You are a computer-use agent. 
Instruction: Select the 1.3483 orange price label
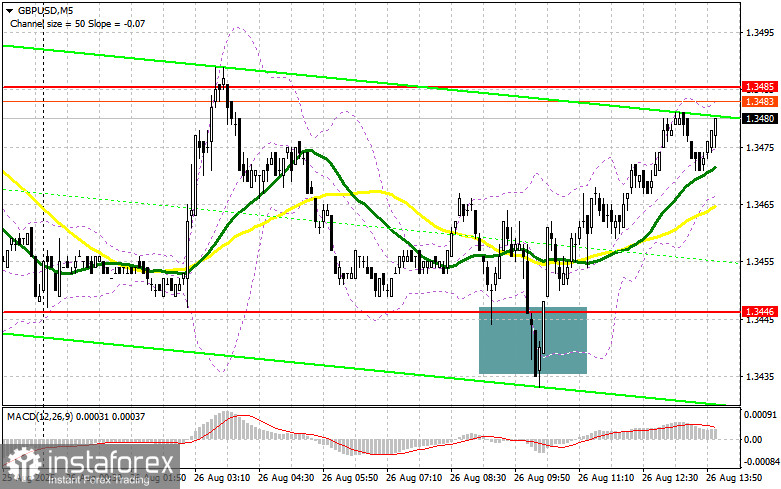coord(760,102)
